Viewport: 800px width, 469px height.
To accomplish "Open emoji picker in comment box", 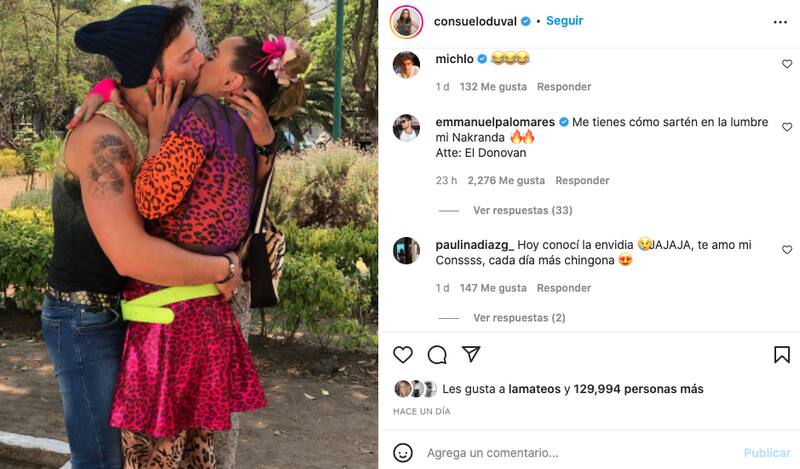I will [x=403, y=453].
